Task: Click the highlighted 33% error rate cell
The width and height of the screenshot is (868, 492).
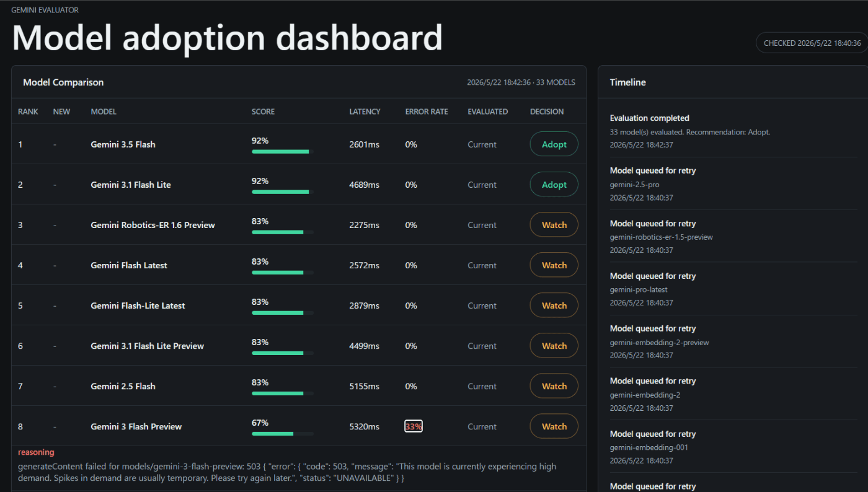Action: pos(414,426)
